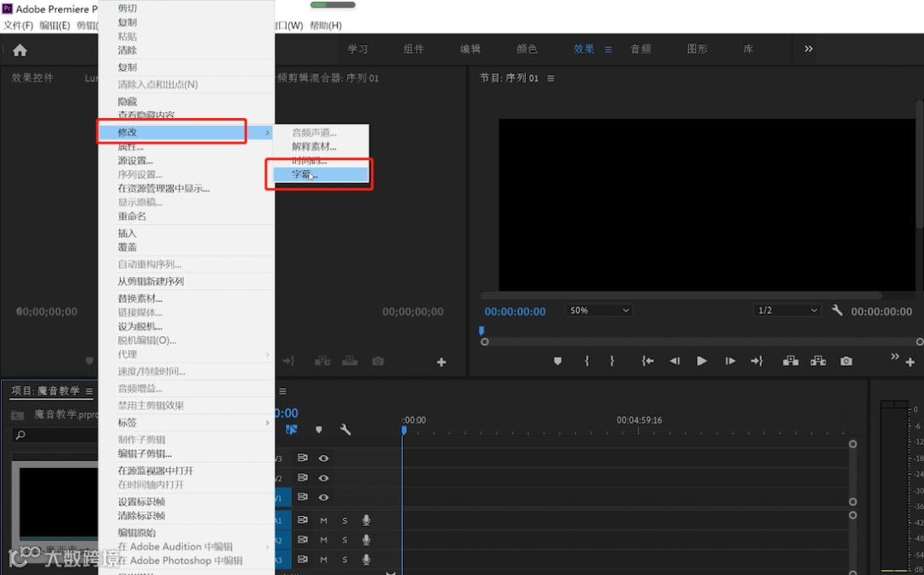Click the timeline ruler playhead handle
The width and height of the screenshot is (924, 575).
404,430
